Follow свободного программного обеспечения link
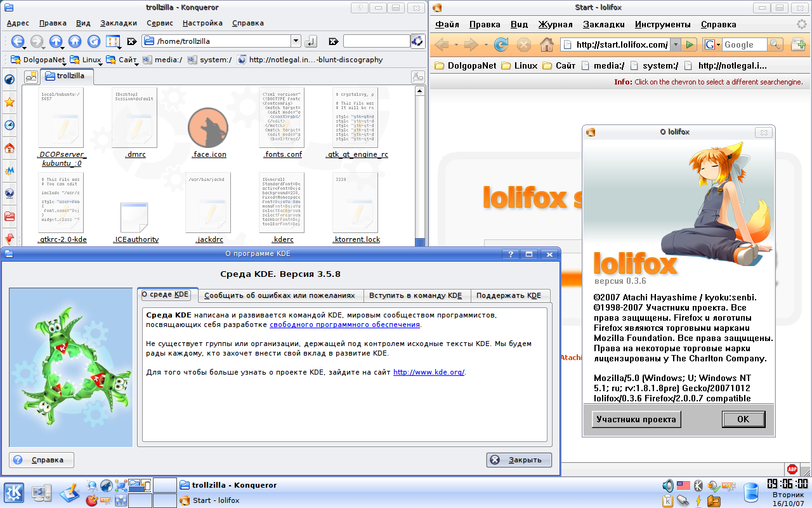 (x=344, y=324)
